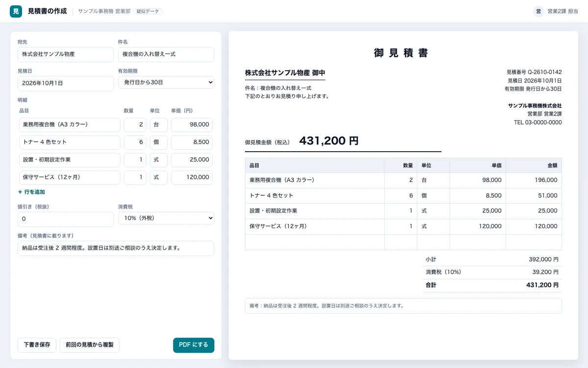Focus unit field 個 in form
This screenshot has height=368, width=588.
tap(159, 142)
